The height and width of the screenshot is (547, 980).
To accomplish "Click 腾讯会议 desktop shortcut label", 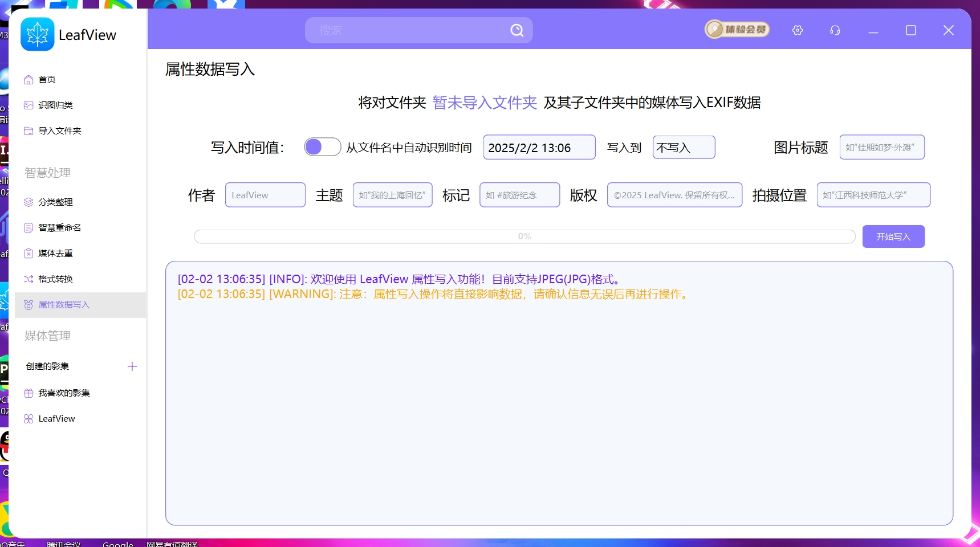I will (x=64, y=544).
